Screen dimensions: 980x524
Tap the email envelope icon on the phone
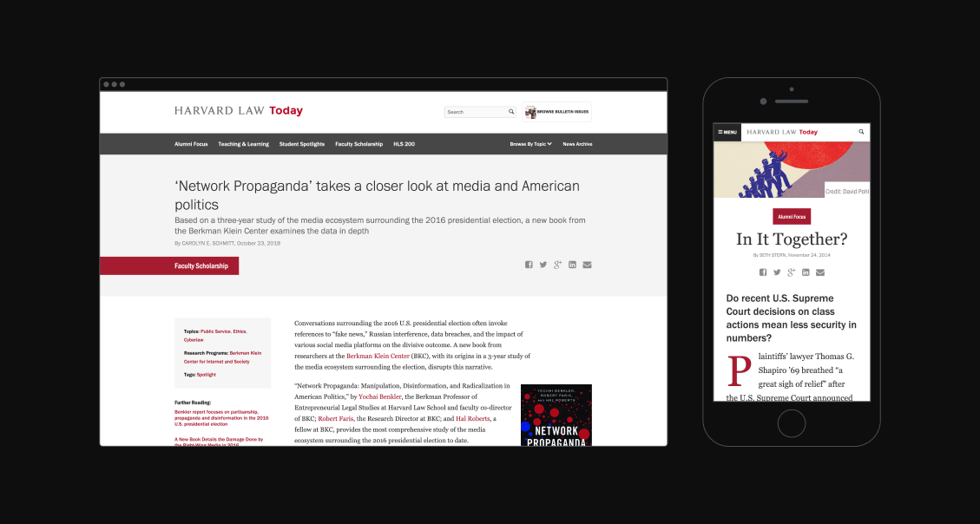(820, 272)
